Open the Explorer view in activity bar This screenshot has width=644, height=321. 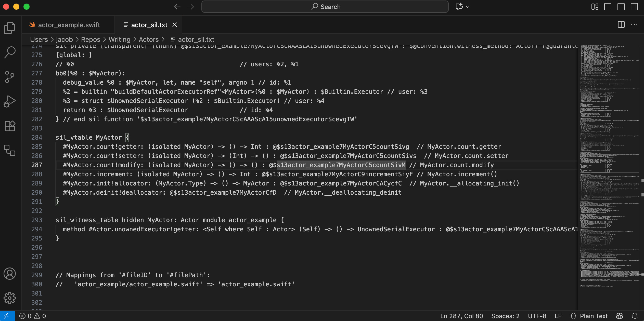point(10,28)
